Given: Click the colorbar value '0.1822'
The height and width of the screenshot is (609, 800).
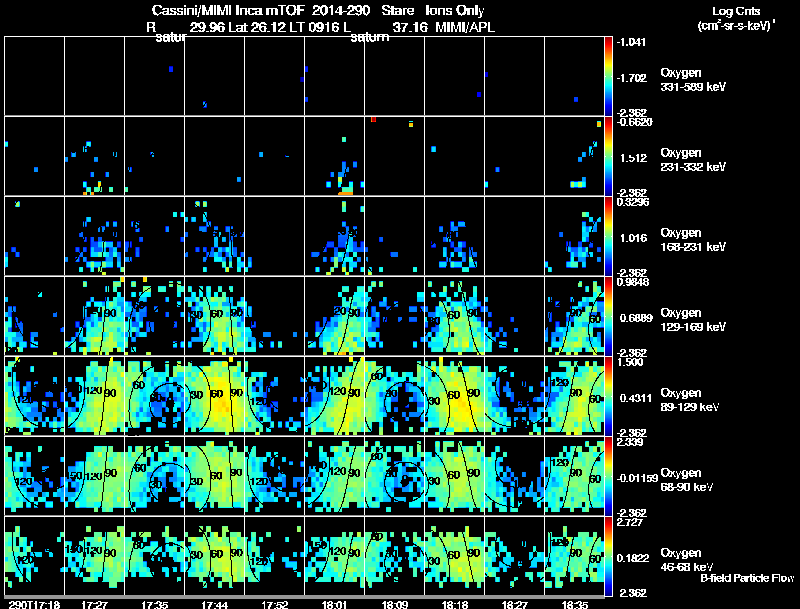Looking at the screenshot, I should click(x=633, y=559).
